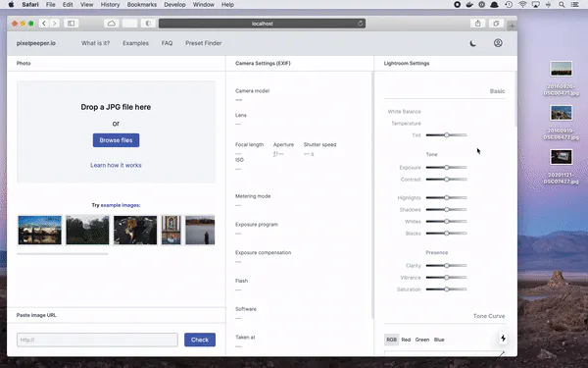Open the Time Machine menu bar icon
The height and width of the screenshot is (368, 588).
tap(509, 5)
